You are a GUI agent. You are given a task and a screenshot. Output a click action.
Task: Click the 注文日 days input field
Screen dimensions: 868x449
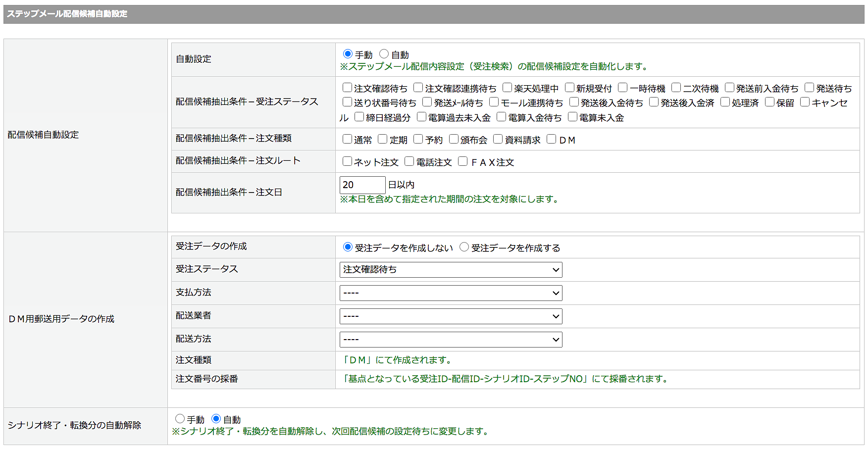coord(362,185)
